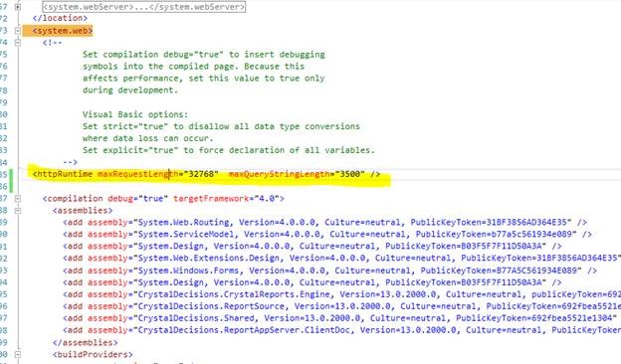Click the System.Web.Extensions.Design assembly name
Screen dimensions: 621x364
click(x=209, y=259)
